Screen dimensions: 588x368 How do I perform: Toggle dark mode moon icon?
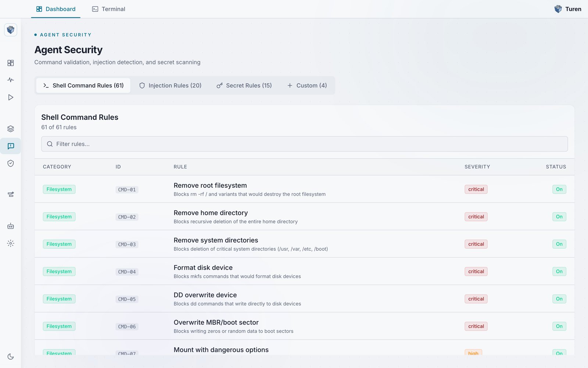(x=11, y=357)
